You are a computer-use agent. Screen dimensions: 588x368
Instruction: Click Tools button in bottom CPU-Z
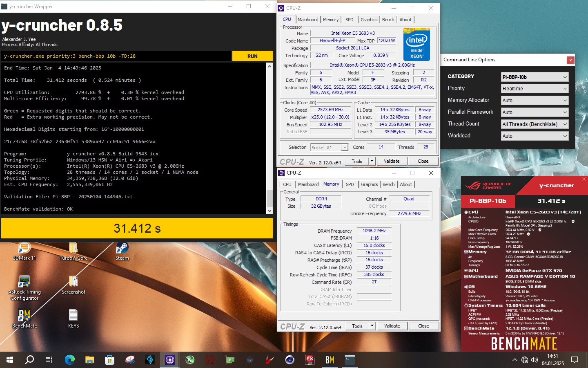(x=357, y=326)
